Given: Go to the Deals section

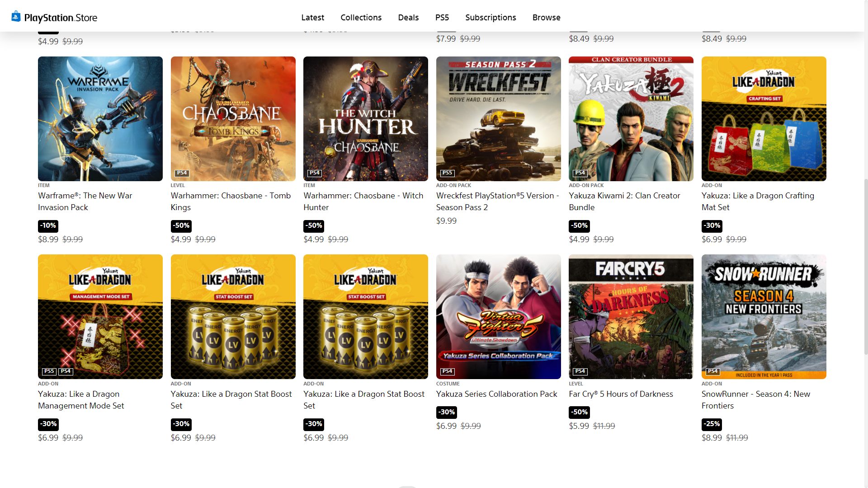Looking at the screenshot, I should 408,18.
